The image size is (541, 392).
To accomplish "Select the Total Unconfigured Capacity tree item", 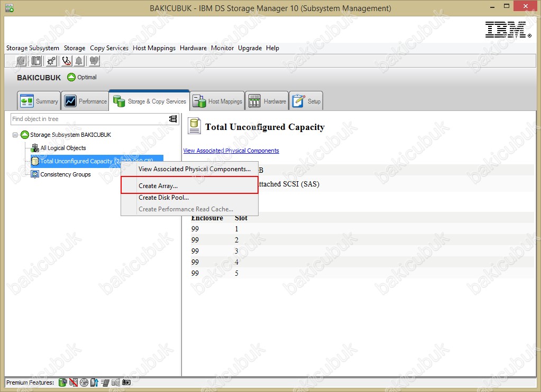I will click(x=97, y=161).
